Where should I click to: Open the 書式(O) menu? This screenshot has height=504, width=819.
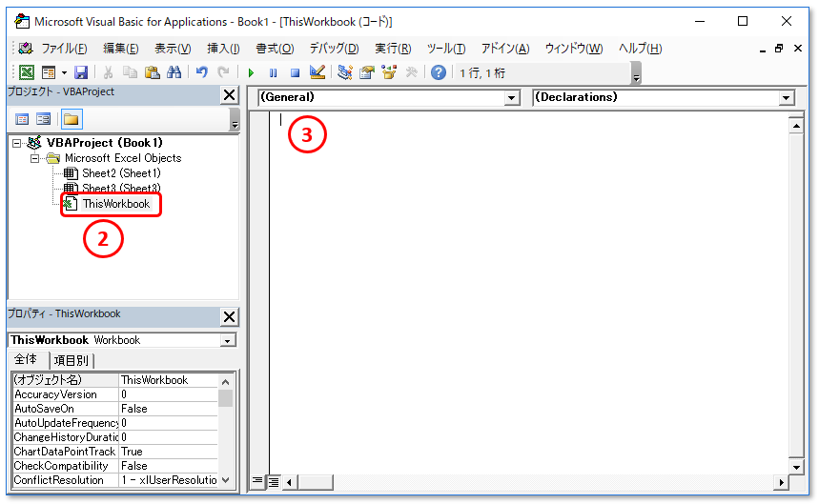point(275,49)
